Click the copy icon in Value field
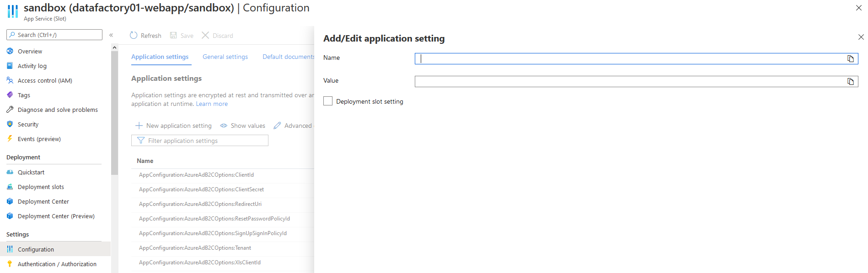This screenshot has height=273, width=868. click(x=850, y=81)
